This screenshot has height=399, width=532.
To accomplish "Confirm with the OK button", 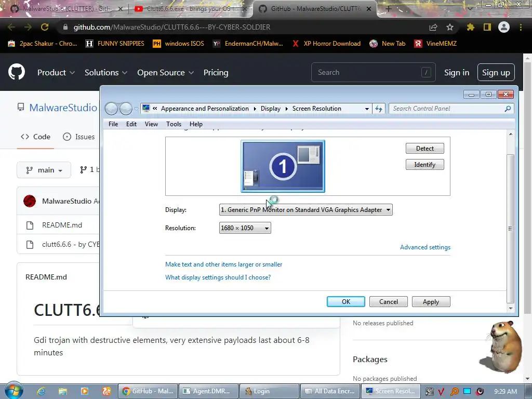I will [x=345, y=302].
